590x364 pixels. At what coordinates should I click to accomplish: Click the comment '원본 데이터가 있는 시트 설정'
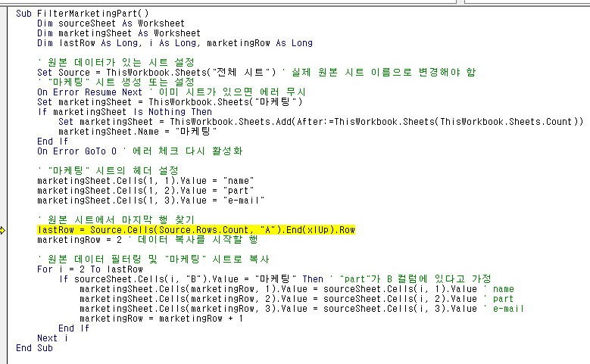tap(117, 62)
